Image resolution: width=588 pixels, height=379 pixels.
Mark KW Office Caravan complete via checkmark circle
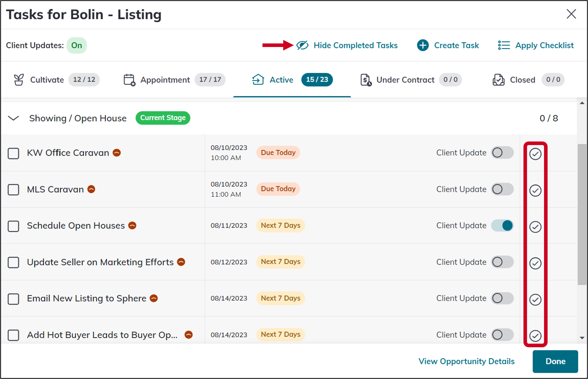(535, 153)
